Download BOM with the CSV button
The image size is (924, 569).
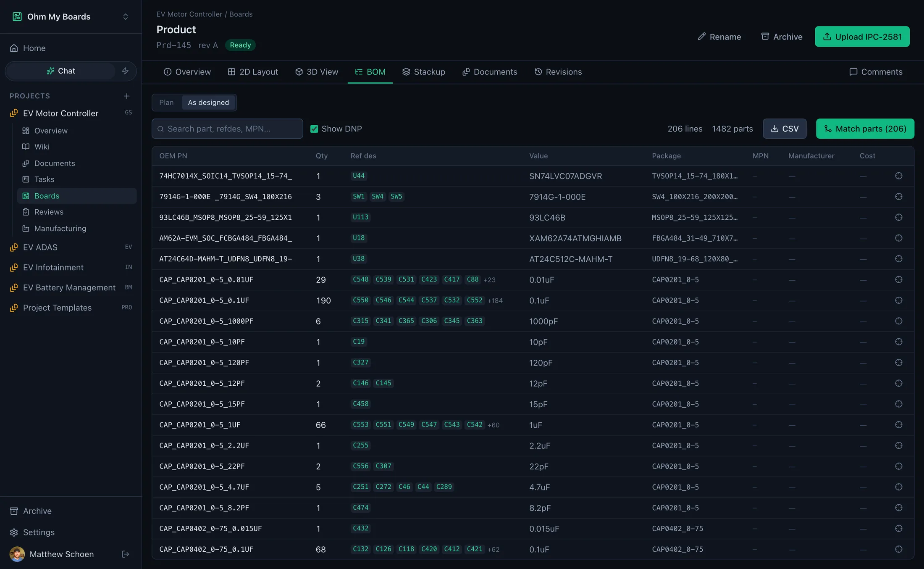tap(785, 129)
